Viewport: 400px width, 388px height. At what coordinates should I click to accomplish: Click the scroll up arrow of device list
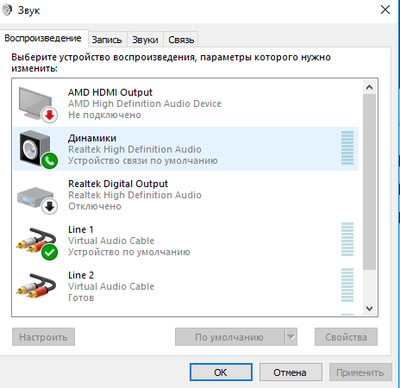369,87
